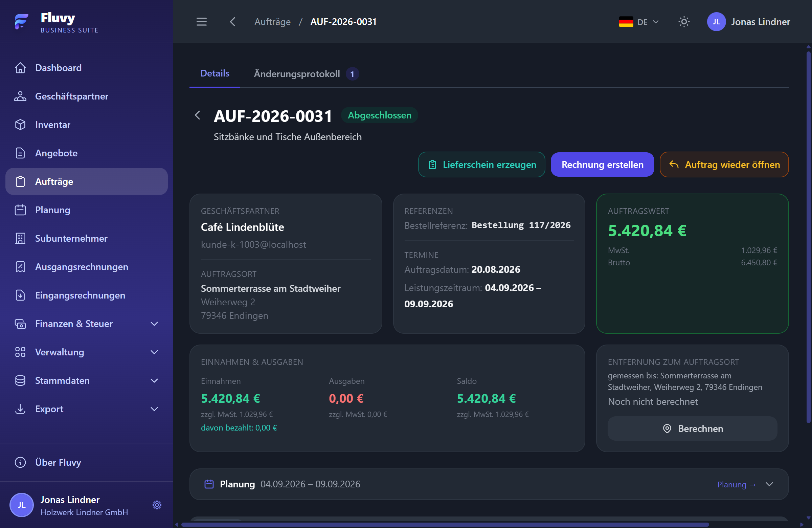The width and height of the screenshot is (812, 528).
Task: Click back arrow beside AUF-2026-0031 heading
Action: [198, 115]
